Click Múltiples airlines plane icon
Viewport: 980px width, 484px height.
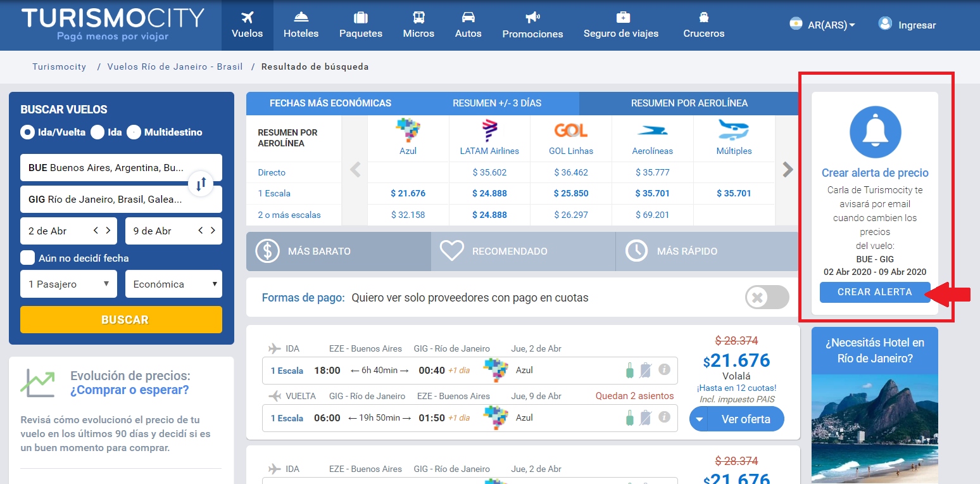734,130
